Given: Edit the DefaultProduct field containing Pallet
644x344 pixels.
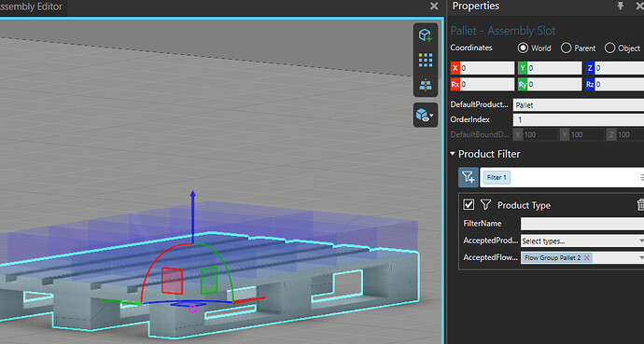Looking at the screenshot, I should pyautogui.click(x=579, y=105).
